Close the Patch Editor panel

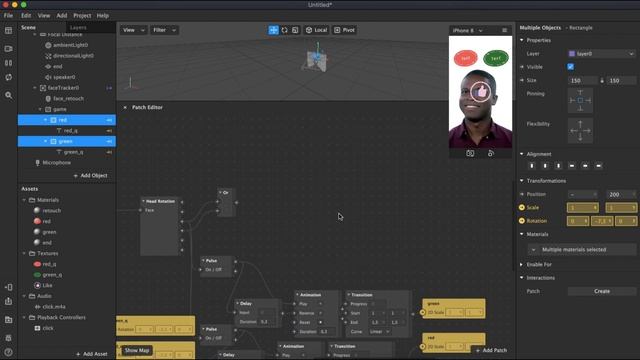click(x=125, y=107)
